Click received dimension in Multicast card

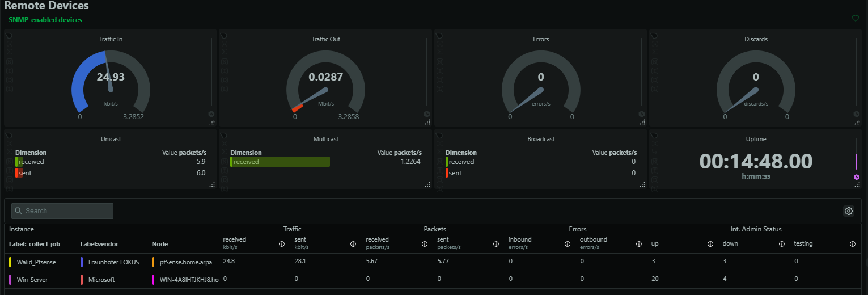point(246,162)
